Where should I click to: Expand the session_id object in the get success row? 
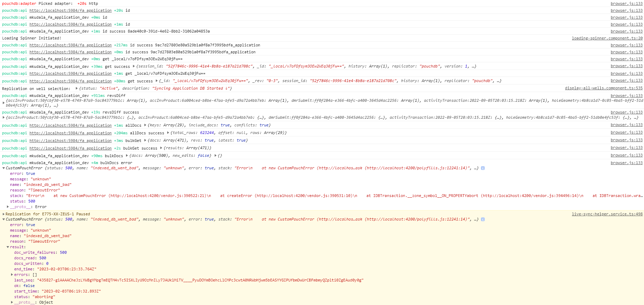[134, 66]
